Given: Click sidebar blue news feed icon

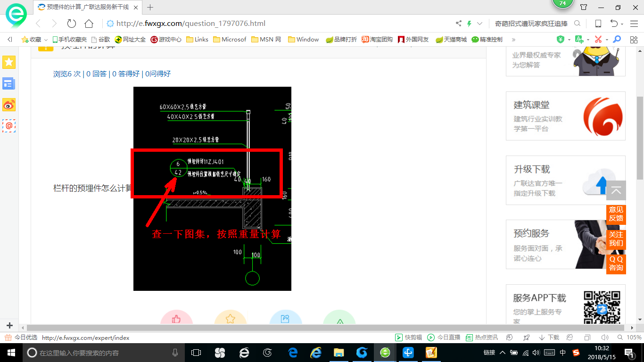Looking at the screenshot, I should coord(9,84).
